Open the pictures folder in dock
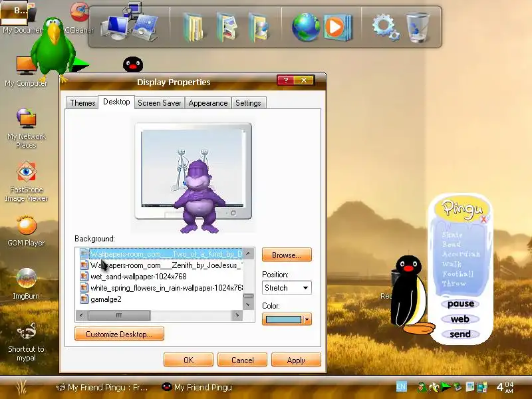The image size is (532, 399). tap(226, 27)
